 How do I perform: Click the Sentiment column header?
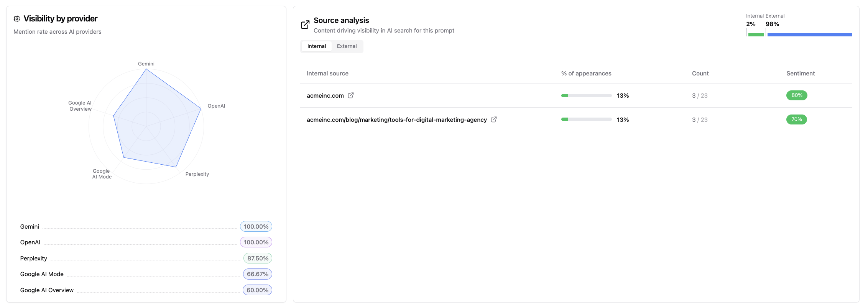coord(801,74)
